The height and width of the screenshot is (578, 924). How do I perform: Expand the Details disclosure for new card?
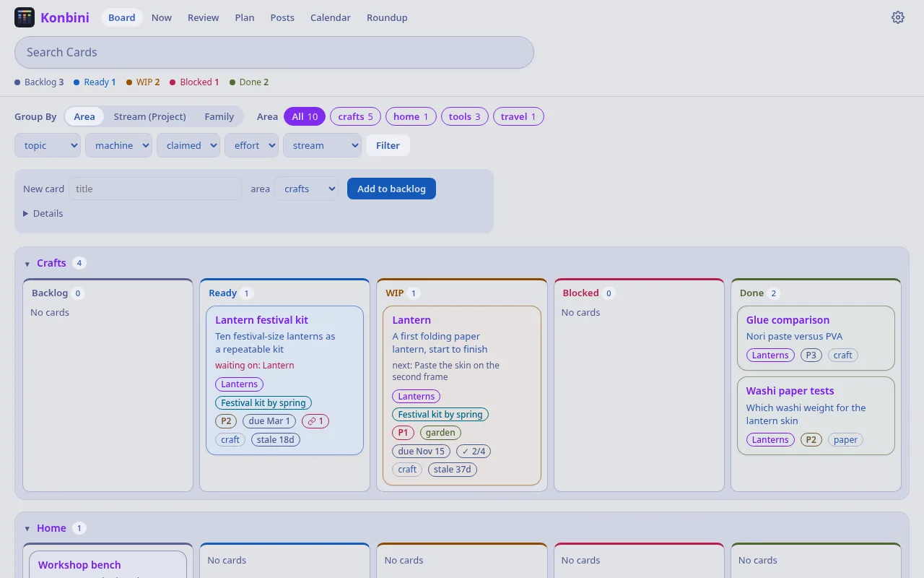click(43, 213)
